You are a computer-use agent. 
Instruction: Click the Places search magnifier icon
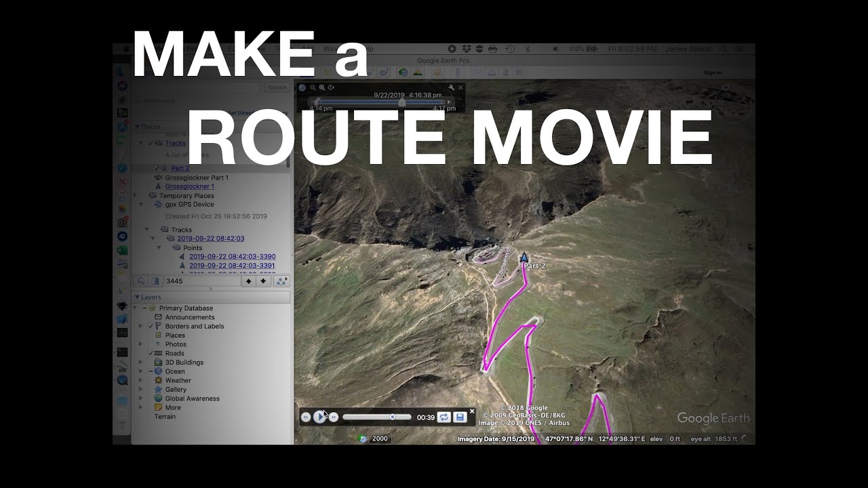[141, 281]
